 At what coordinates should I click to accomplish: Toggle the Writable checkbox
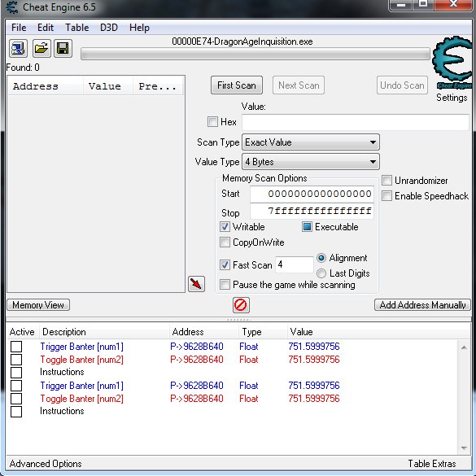click(225, 227)
